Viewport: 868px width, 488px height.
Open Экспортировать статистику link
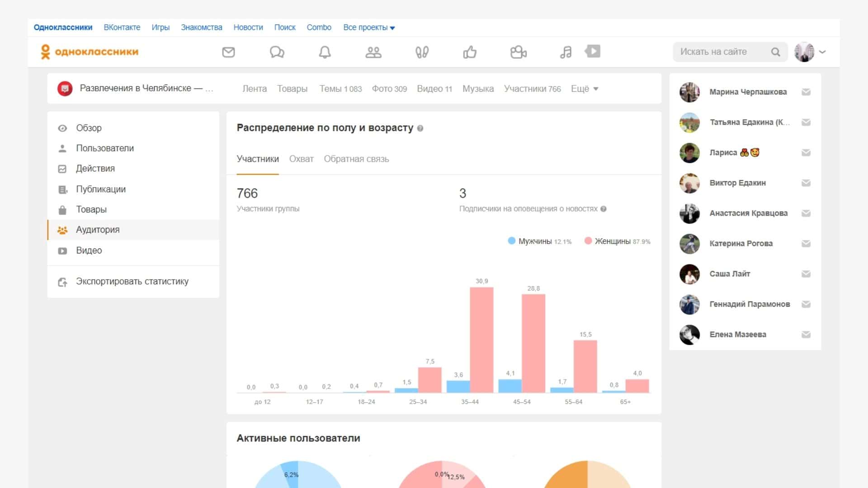(132, 282)
